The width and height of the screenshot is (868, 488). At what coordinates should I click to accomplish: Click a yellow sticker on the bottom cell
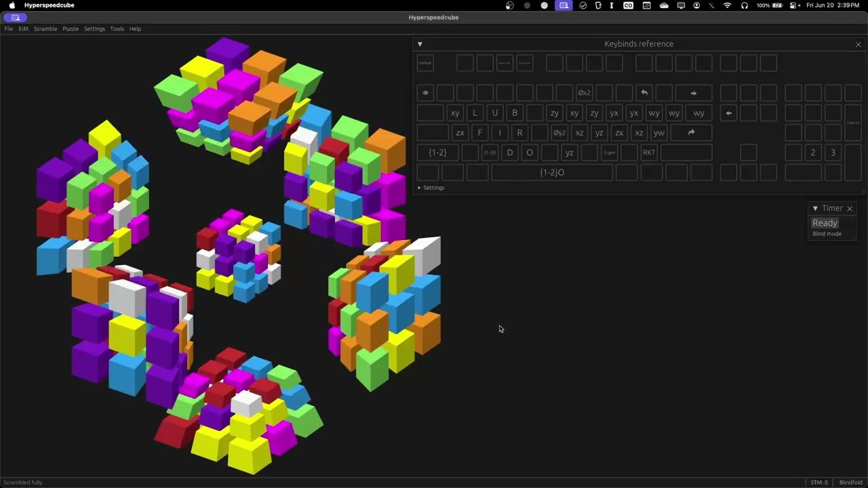click(249, 453)
